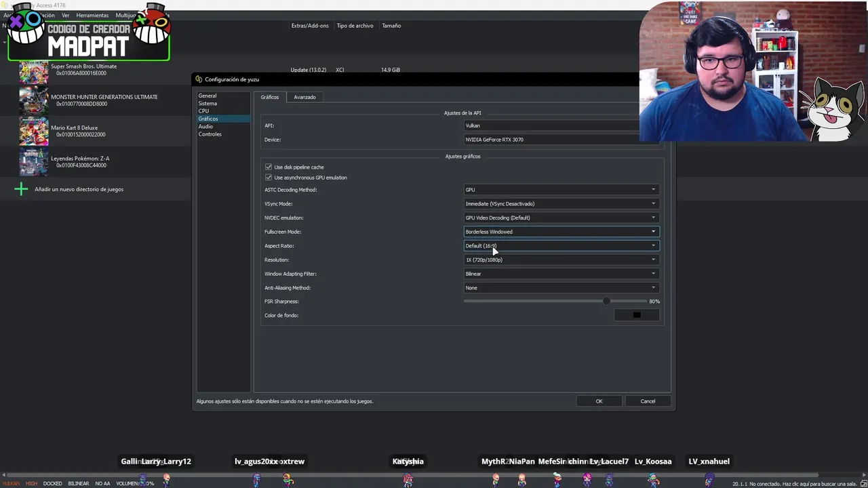Open the Resolution dropdown
Image resolution: width=868 pixels, height=488 pixels.
pos(561,260)
